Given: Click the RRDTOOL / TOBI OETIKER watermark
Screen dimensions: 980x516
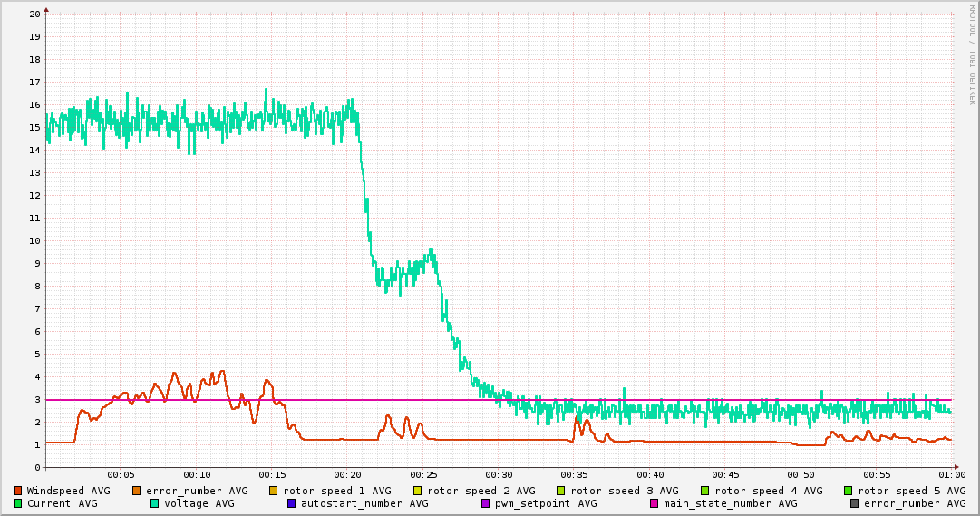Looking at the screenshot, I should [x=973, y=54].
